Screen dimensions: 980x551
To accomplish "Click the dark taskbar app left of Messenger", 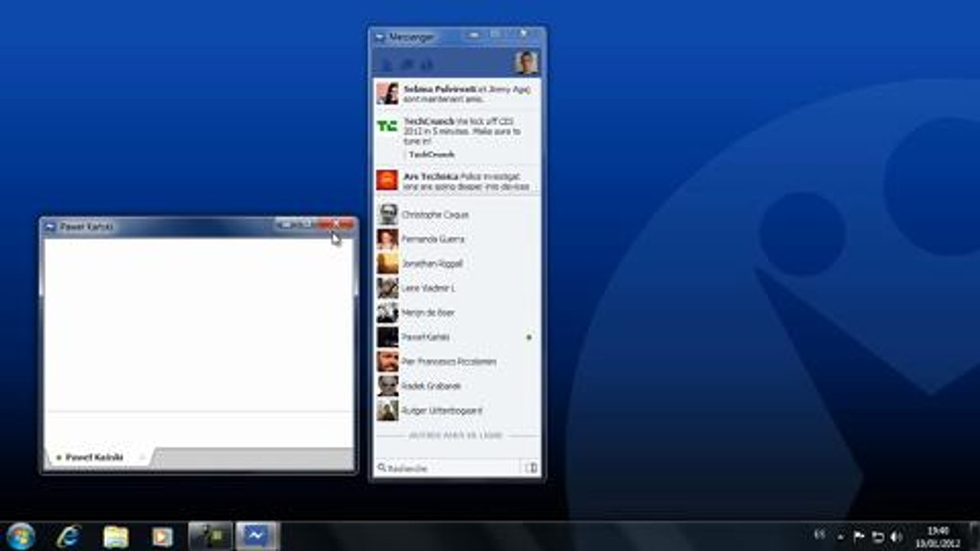I will tap(210, 536).
